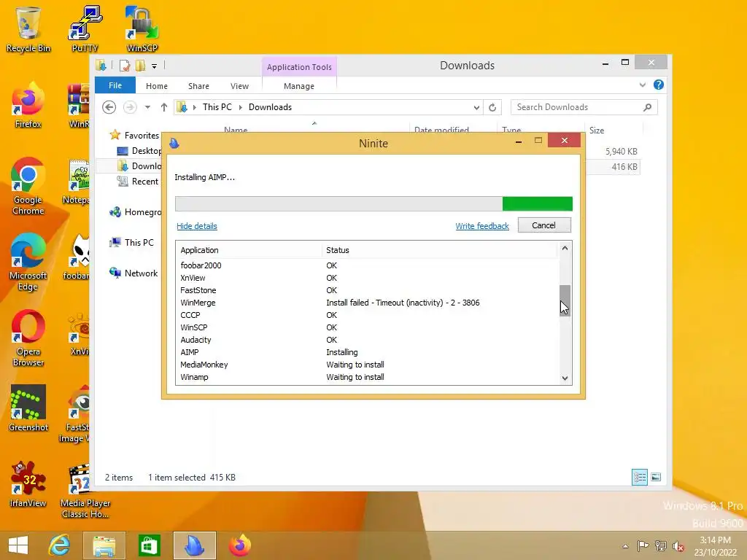
Task: Launch the PuTTY desktop shortcut
Action: coord(85,28)
